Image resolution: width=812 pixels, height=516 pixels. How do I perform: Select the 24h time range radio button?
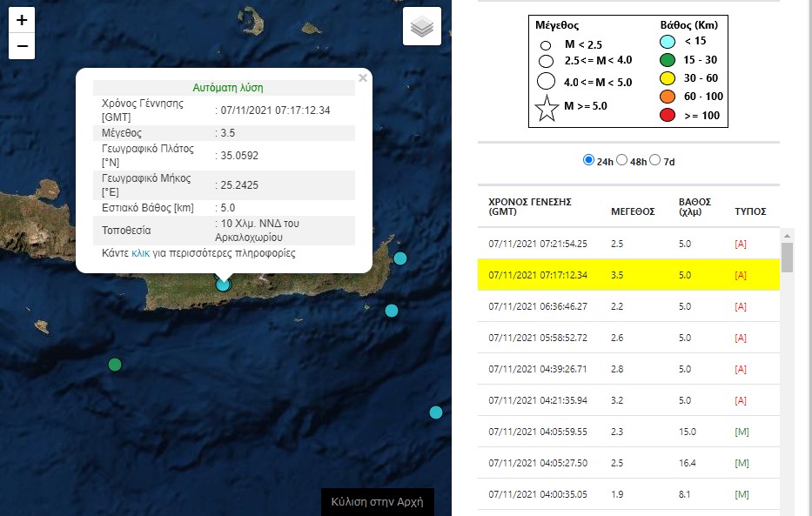click(x=589, y=161)
